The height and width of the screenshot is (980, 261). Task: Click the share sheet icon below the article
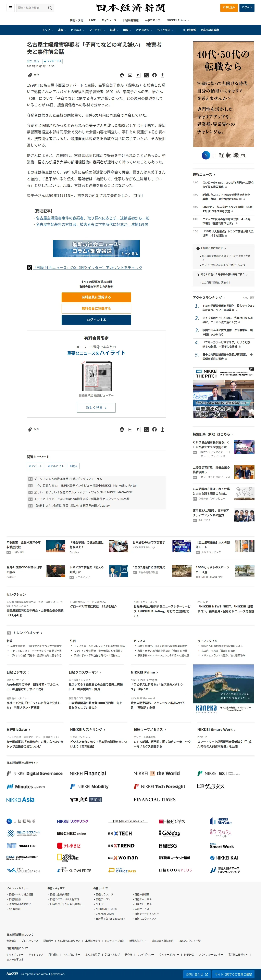click(x=162, y=429)
